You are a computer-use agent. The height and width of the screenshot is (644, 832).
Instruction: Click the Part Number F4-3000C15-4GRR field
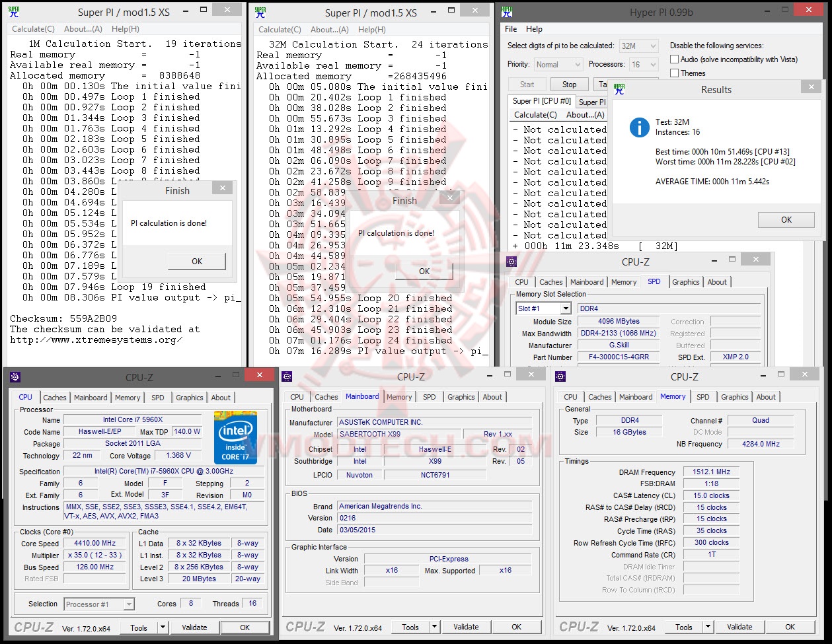[619, 357]
